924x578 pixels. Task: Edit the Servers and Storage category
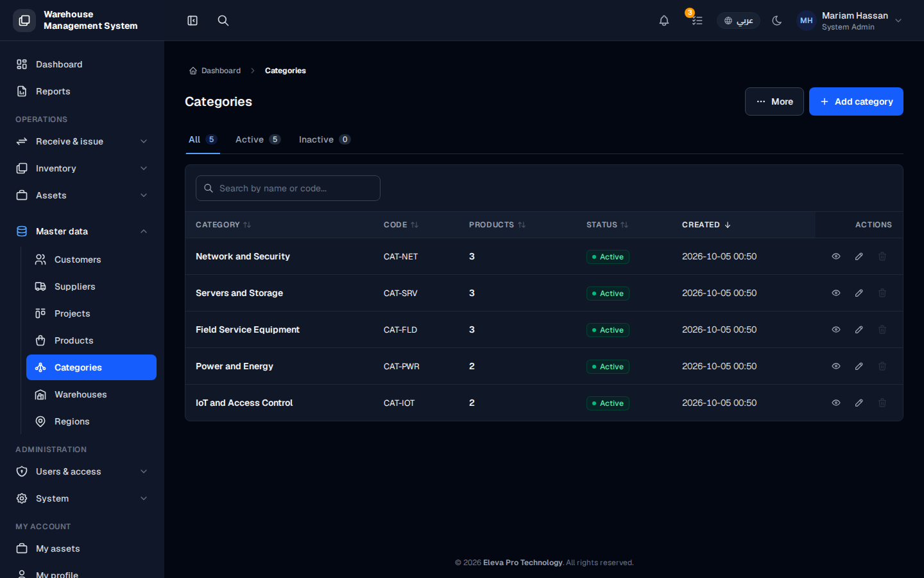859,293
